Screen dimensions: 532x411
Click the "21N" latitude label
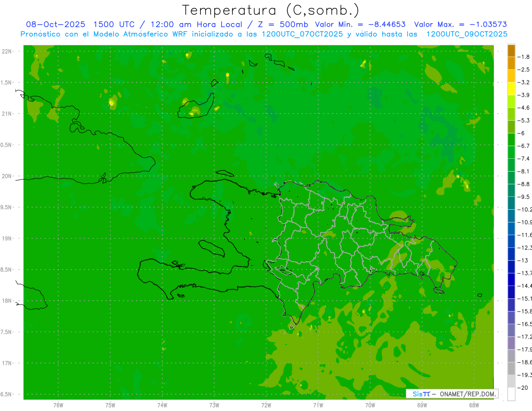coord(7,114)
